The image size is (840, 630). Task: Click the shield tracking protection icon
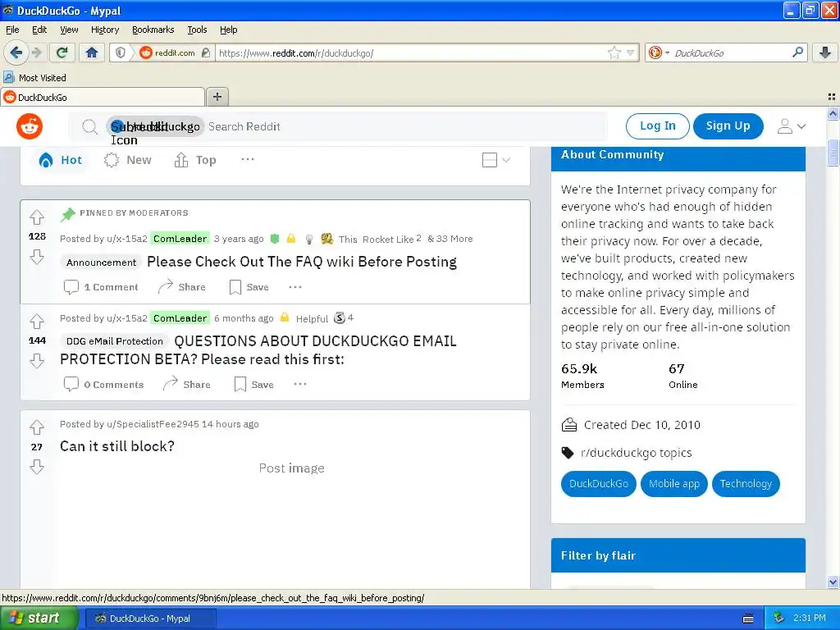tap(121, 52)
